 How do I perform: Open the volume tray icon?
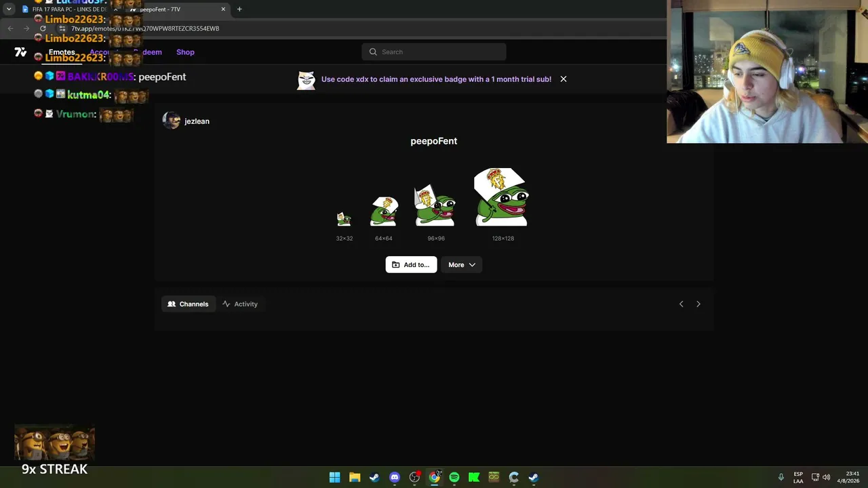pos(827,477)
